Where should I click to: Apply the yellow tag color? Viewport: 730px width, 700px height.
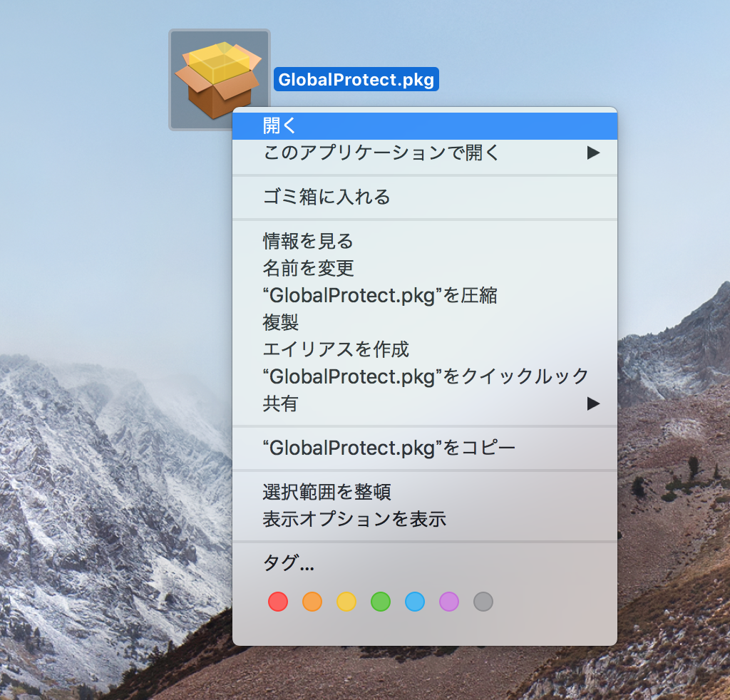pos(346,602)
